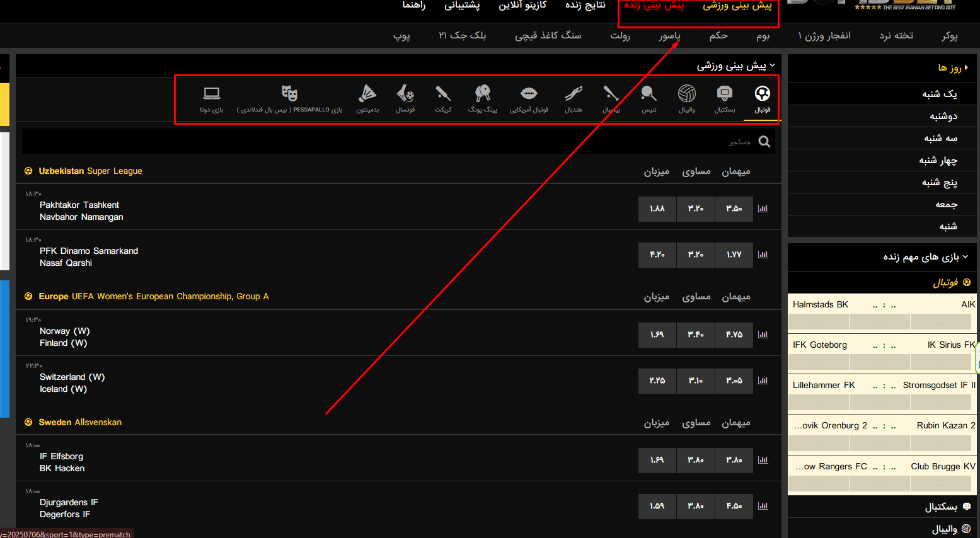This screenshot has width=980, height=538.
Task: Open the پیش بینی ورزشی top menu tab
Action: click(x=737, y=6)
